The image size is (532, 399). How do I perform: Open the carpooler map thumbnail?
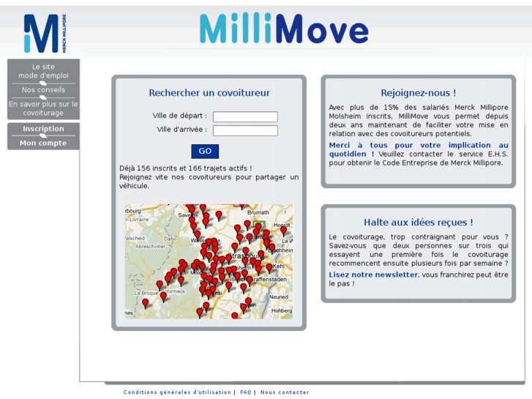click(x=209, y=261)
